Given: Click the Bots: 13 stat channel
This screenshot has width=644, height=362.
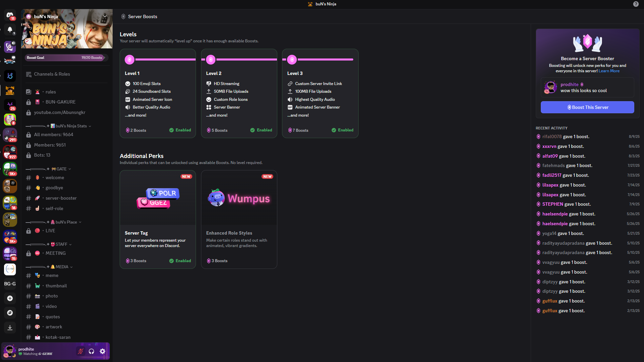Looking at the screenshot, I should click(x=67, y=155).
